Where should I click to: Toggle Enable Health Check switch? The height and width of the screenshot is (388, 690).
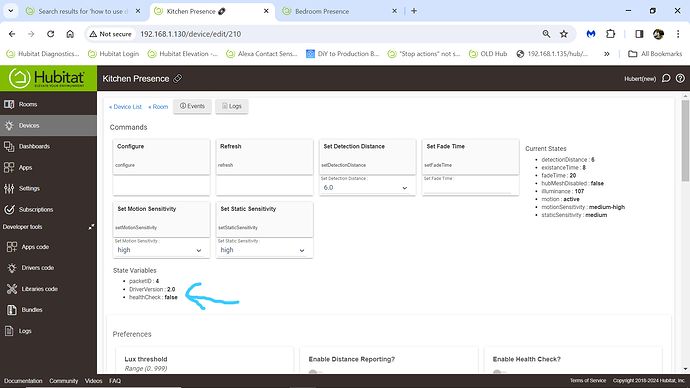[x=499, y=372]
